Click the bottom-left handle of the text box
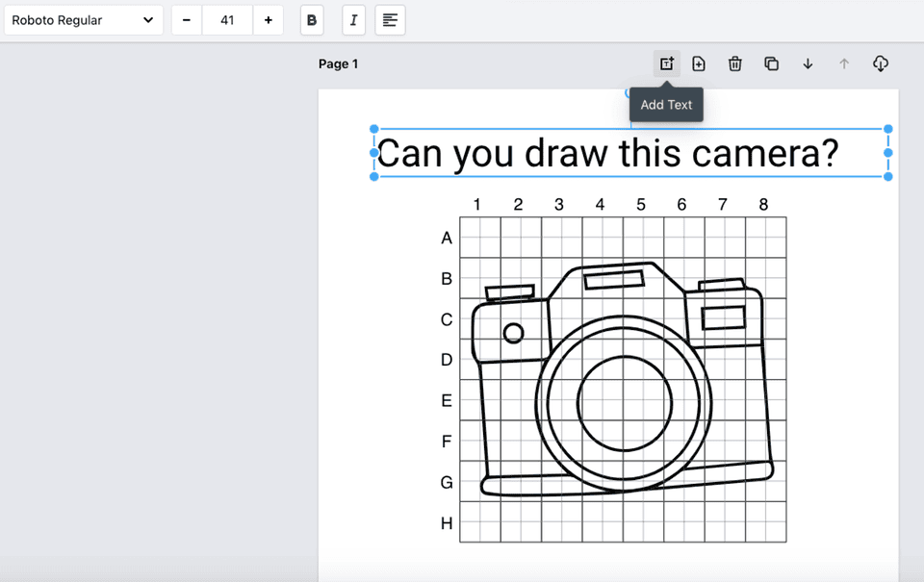Screen dimensions: 924x582 click(374, 176)
